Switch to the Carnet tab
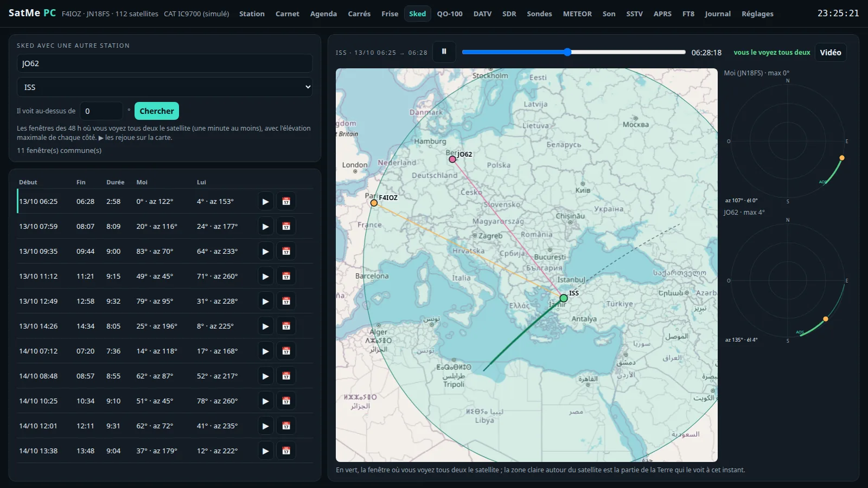The image size is (868, 488). (288, 14)
